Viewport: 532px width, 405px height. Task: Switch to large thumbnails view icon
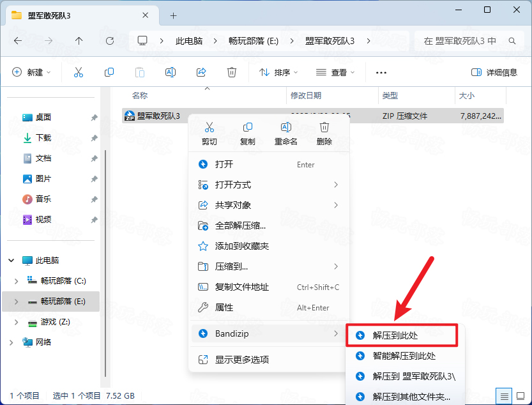pos(521,396)
